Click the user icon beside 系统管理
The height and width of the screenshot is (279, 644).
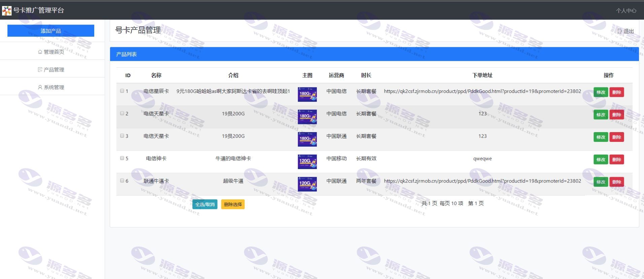coord(40,87)
